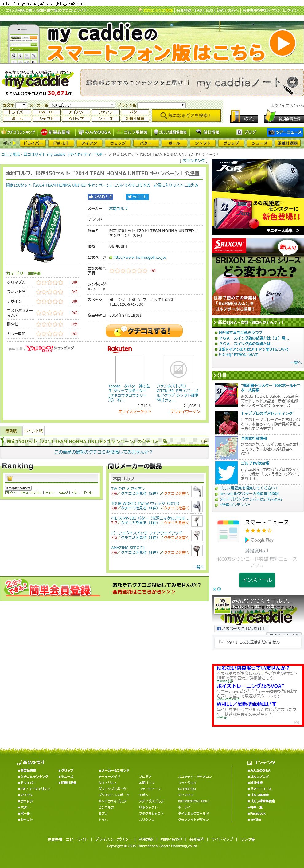This screenshot has width=304, height=868.
Task: Select ドライバー in green gear bar
Action: click(33, 143)
